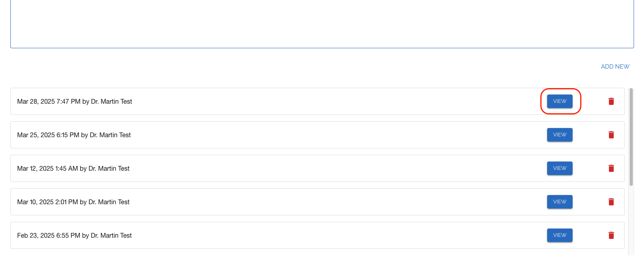The image size is (644, 270).
Task: Click the Mar 12, 2025 1:45 AM timestamp
Action: pyautogui.click(x=47, y=169)
